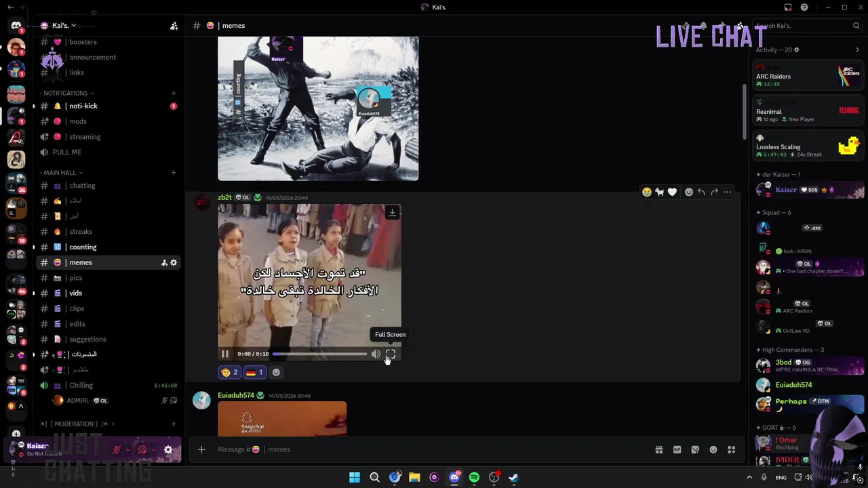Open more options for hovered message

727,192
